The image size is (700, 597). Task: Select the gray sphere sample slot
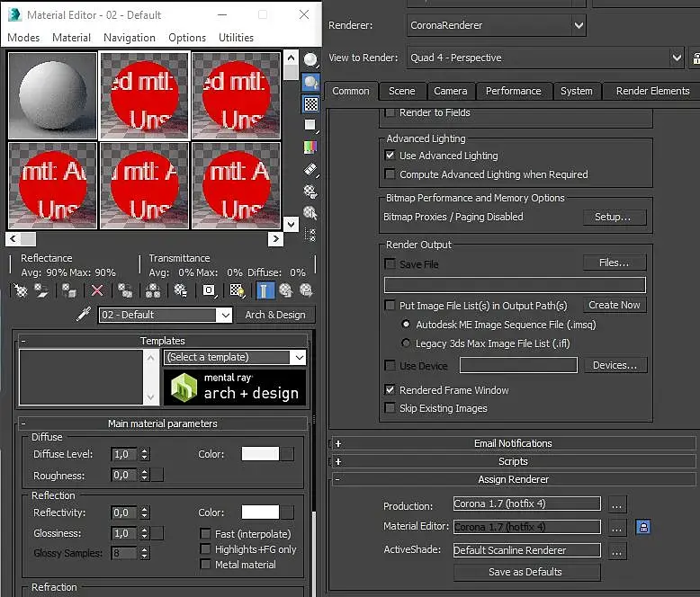pos(53,95)
